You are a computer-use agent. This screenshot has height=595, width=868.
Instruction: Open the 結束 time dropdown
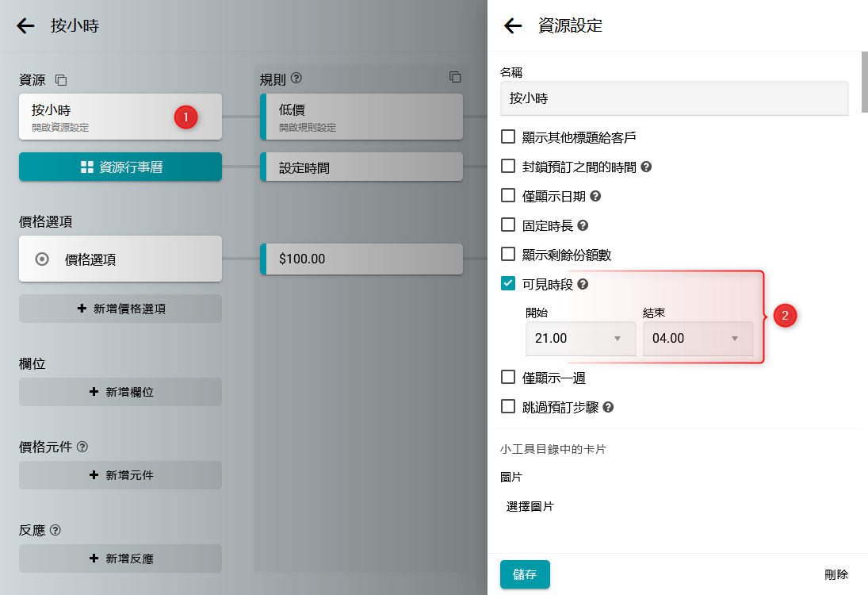point(698,339)
